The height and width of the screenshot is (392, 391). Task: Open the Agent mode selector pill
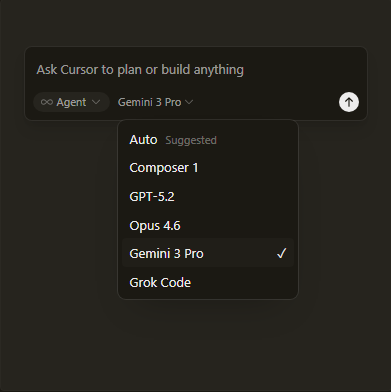71,102
